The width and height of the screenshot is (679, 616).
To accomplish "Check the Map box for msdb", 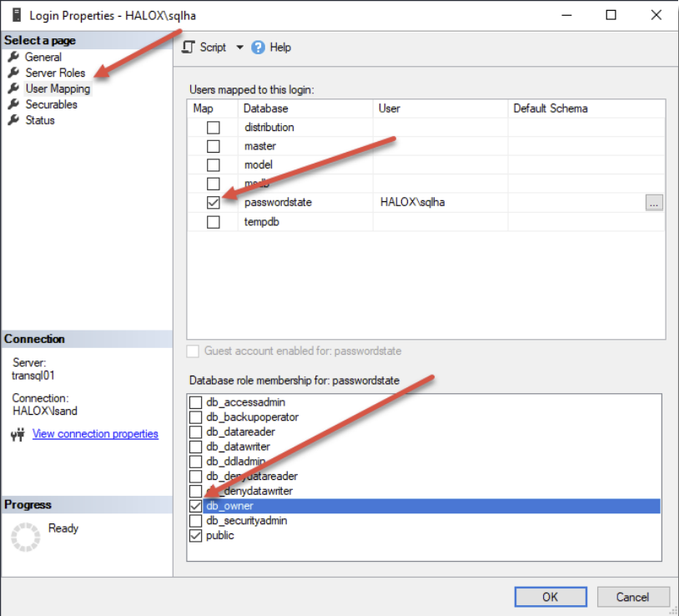I will 213,184.
